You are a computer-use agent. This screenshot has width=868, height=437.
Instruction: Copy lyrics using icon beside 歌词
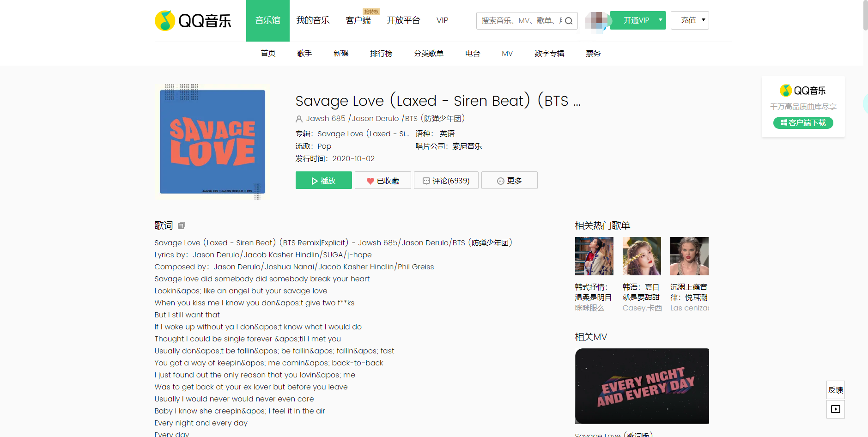pos(182,225)
